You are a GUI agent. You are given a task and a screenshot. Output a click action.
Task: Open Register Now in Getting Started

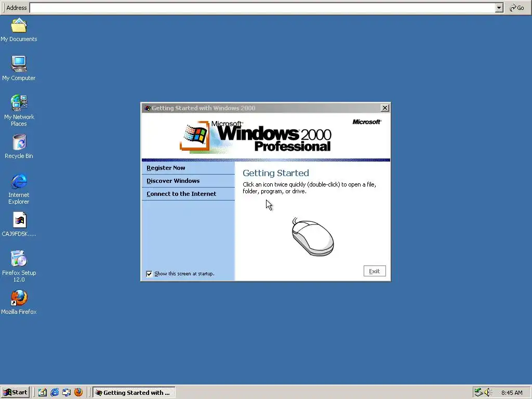pos(188,168)
